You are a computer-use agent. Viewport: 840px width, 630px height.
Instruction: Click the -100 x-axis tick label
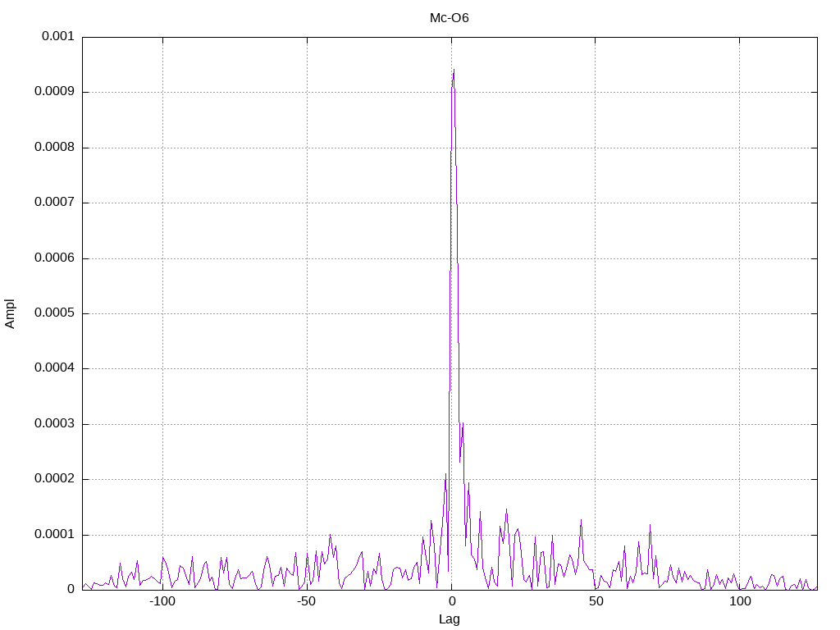[x=162, y=601]
